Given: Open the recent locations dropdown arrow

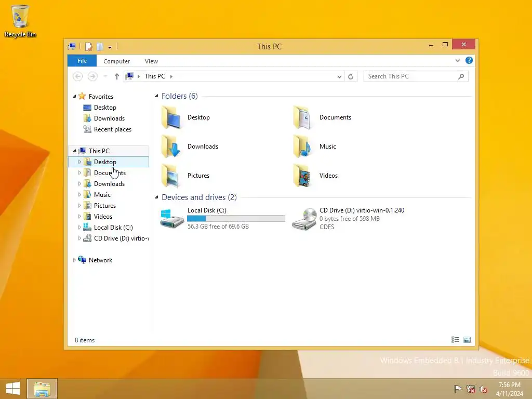Looking at the screenshot, I should (x=105, y=76).
